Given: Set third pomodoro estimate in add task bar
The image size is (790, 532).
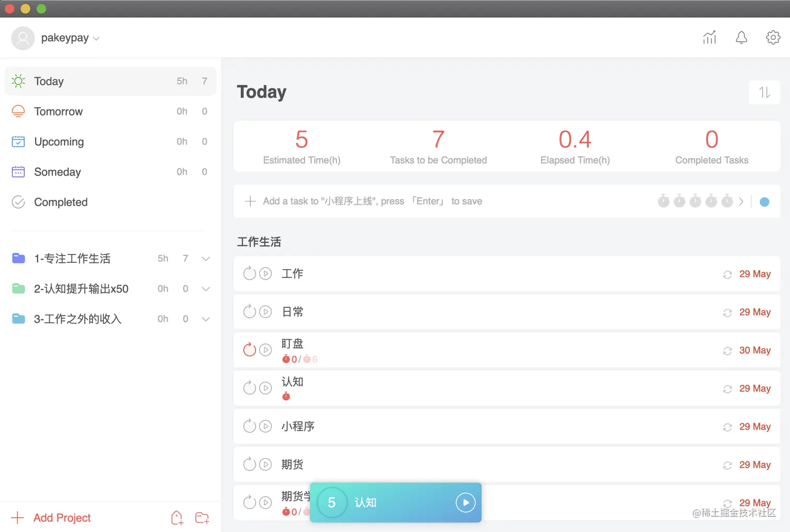Looking at the screenshot, I should pyautogui.click(x=695, y=201).
